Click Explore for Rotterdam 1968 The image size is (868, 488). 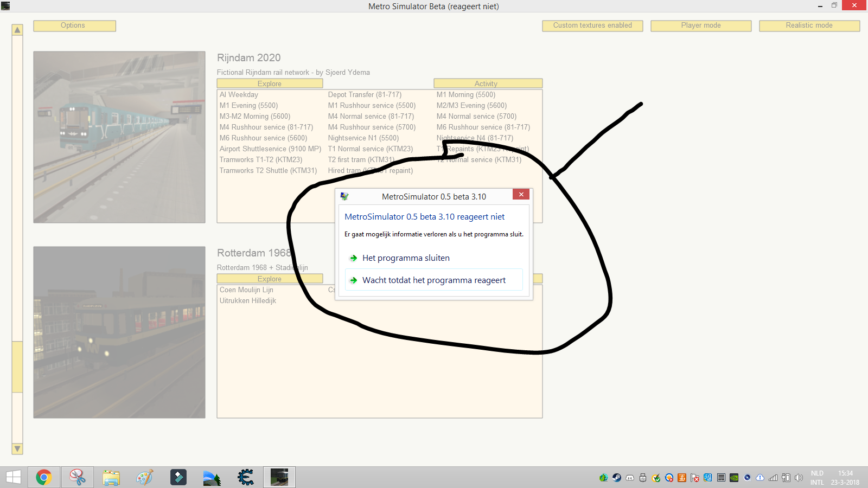coord(270,279)
